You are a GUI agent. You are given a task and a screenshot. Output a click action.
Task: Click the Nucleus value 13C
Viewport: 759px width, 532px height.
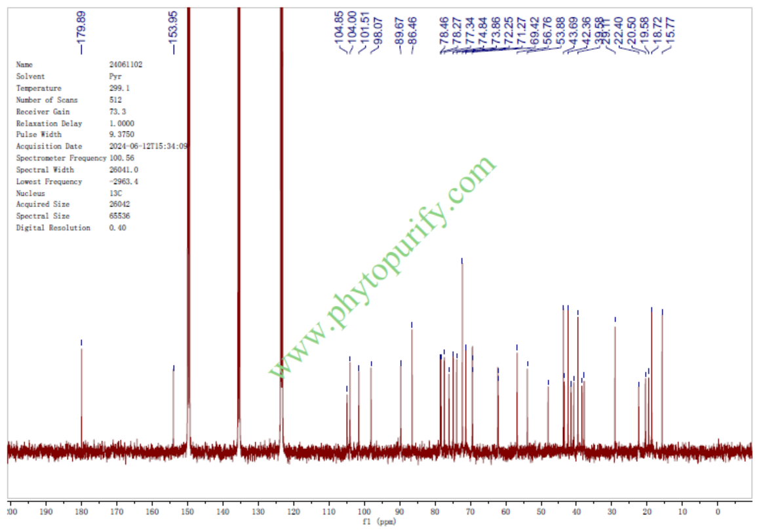[x=115, y=193]
